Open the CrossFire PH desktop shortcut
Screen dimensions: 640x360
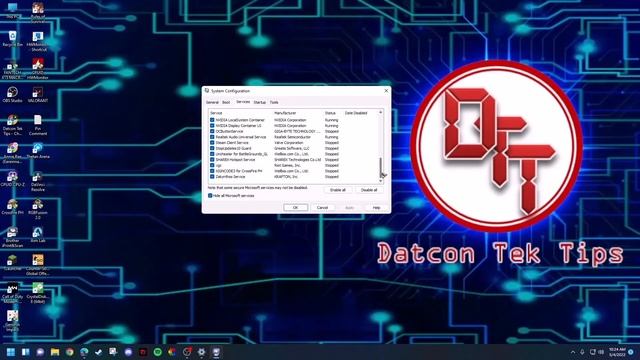tap(13, 207)
